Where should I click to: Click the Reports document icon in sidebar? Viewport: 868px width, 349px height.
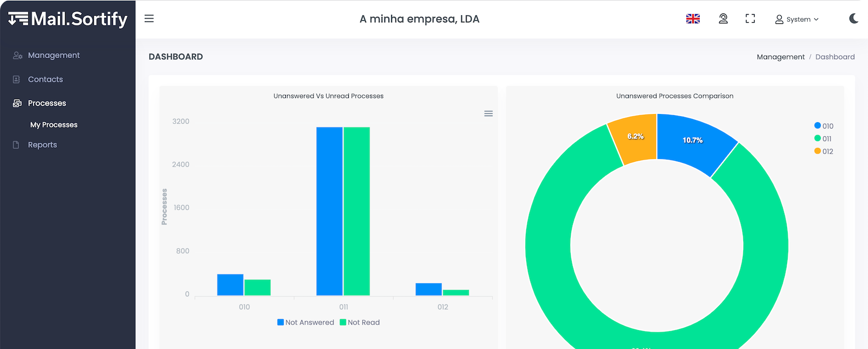pyautogui.click(x=16, y=145)
